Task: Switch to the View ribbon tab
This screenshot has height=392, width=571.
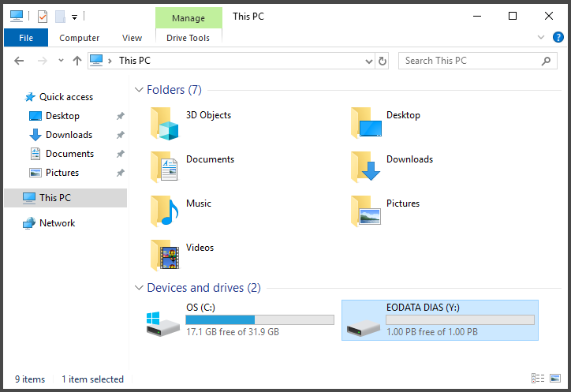Action: point(132,38)
